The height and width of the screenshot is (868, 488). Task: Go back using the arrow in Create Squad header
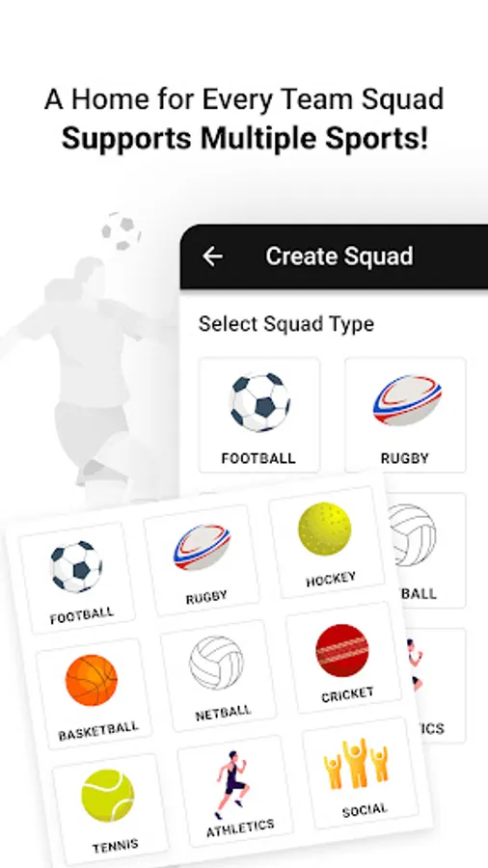coord(212,257)
